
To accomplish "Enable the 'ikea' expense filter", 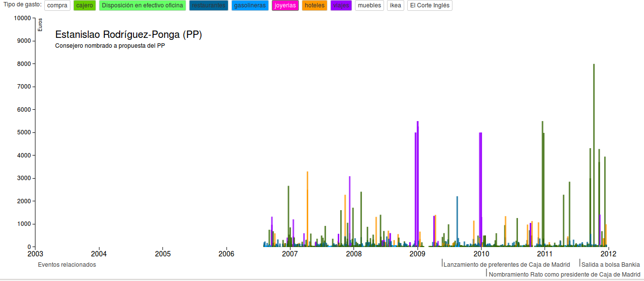I will point(395,5).
